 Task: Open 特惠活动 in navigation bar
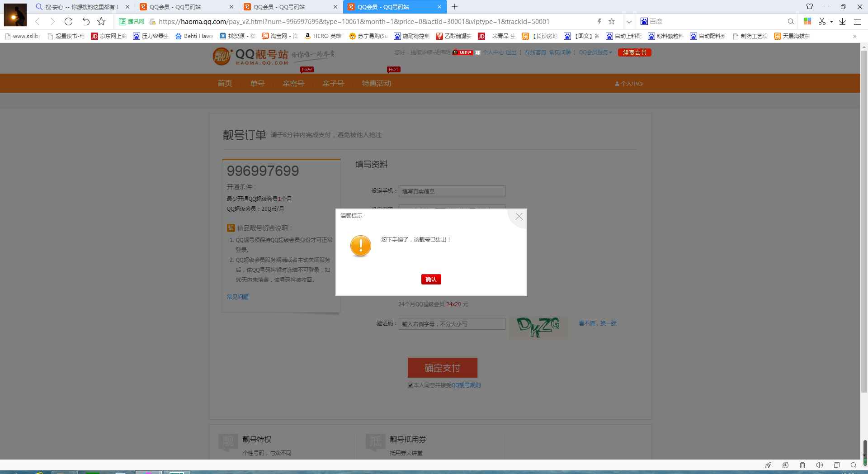pos(377,84)
